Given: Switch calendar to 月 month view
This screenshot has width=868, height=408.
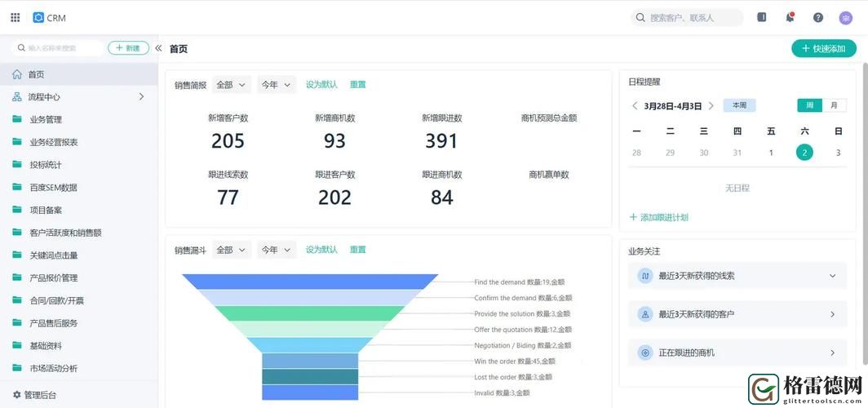Looking at the screenshot, I should point(835,105).
